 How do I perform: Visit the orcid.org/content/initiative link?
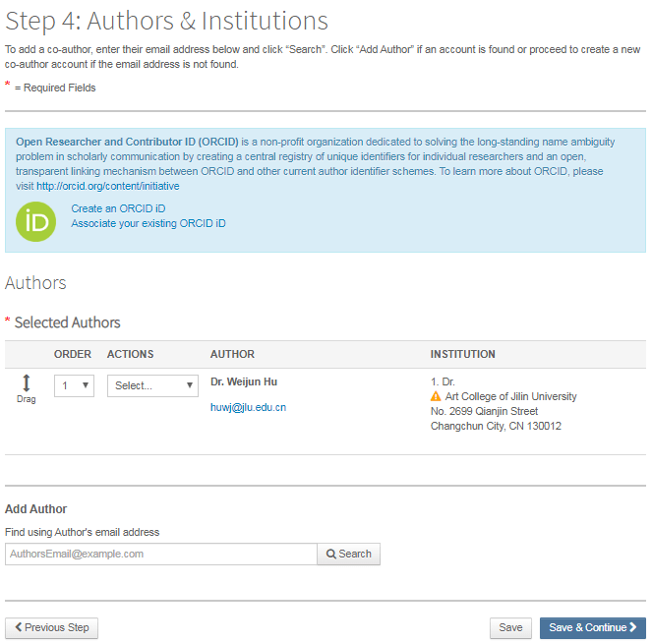108,186
